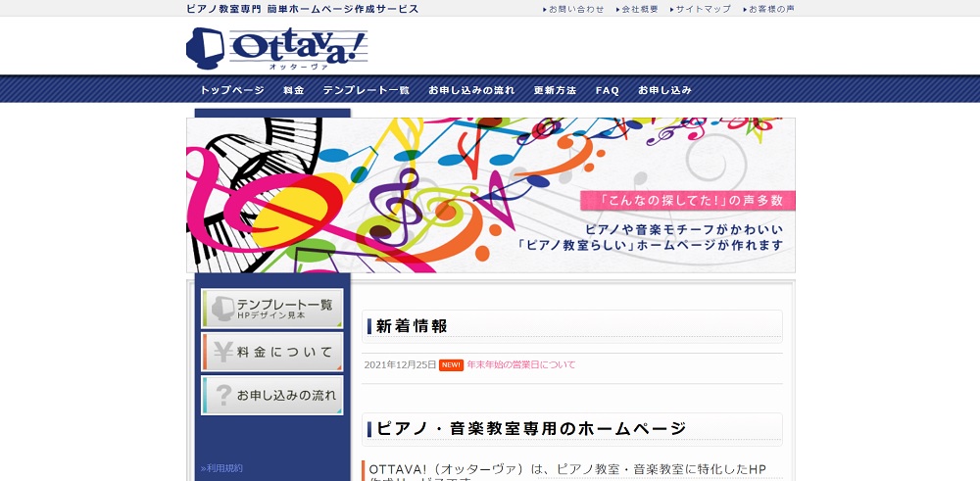Open サイトマップ link in top bar
This screenshot has width=980, height=481.
pos(703,10)
